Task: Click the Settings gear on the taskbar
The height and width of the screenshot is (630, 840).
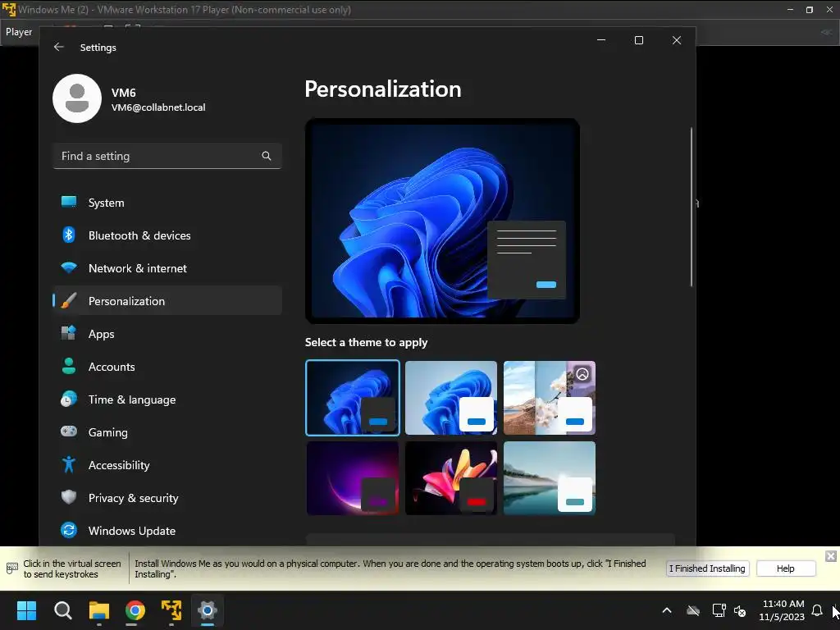Action: tap(208, 610)
